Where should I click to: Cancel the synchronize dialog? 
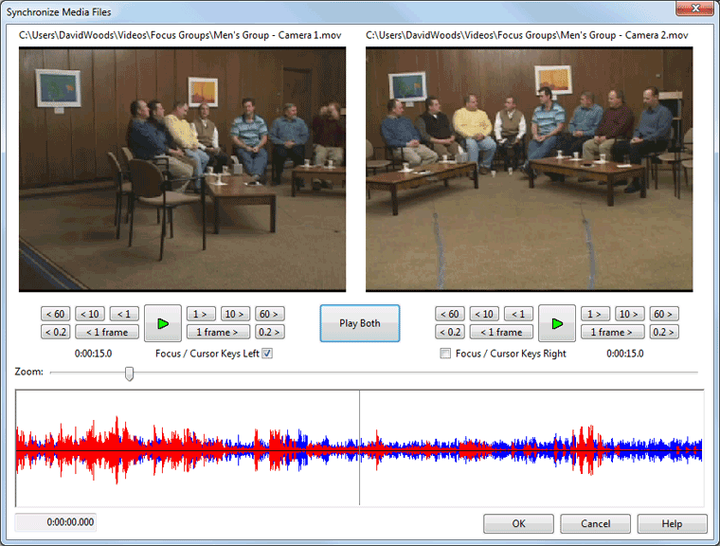tap(595, 523)
